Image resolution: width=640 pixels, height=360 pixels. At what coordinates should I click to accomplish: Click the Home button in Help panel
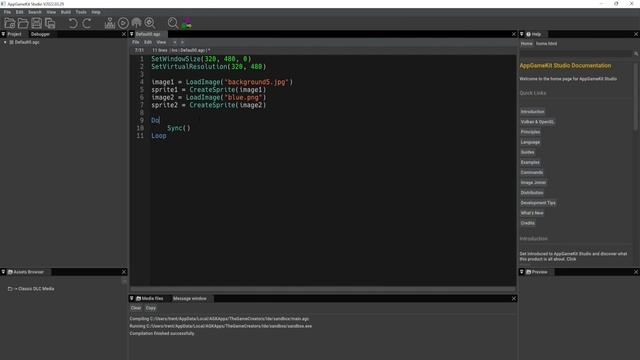pyautogui.click(x=527, y=44)
